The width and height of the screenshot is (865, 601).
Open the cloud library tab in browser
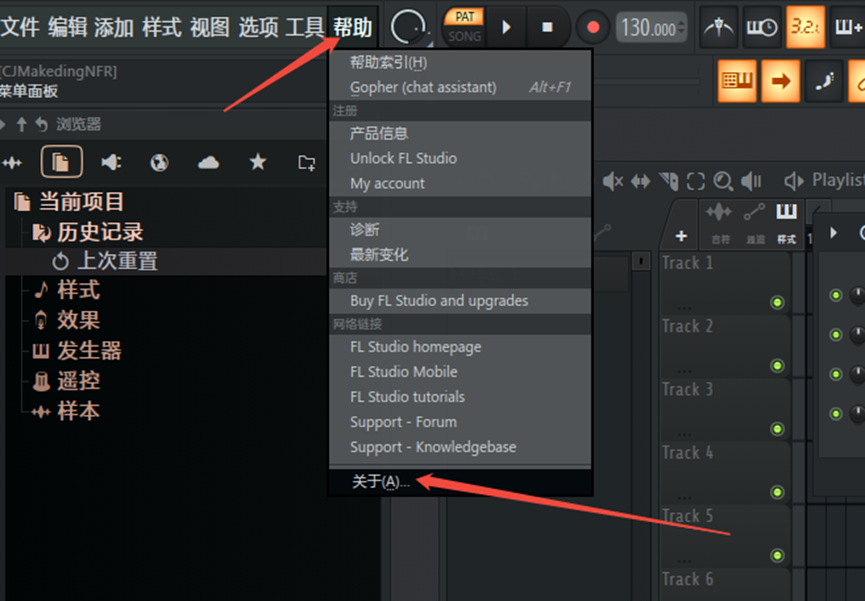point(208,162)
